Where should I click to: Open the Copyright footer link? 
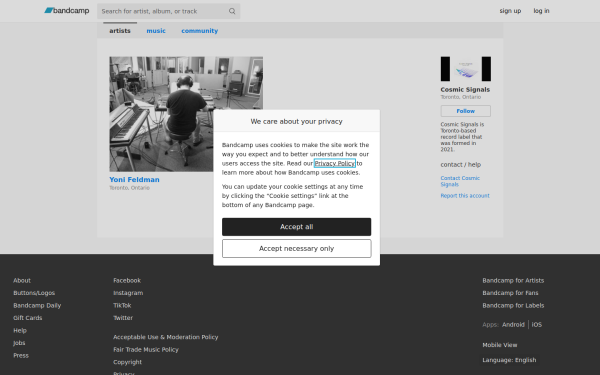pos(127,362)
